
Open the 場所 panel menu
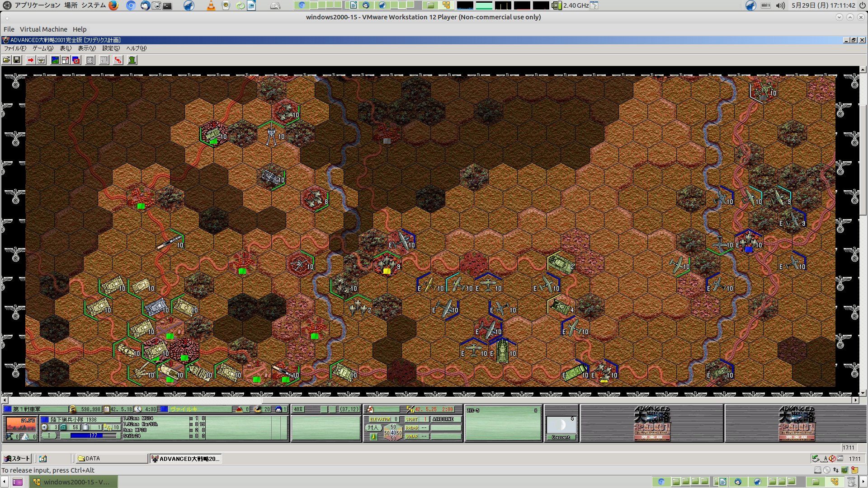(71, 5)
